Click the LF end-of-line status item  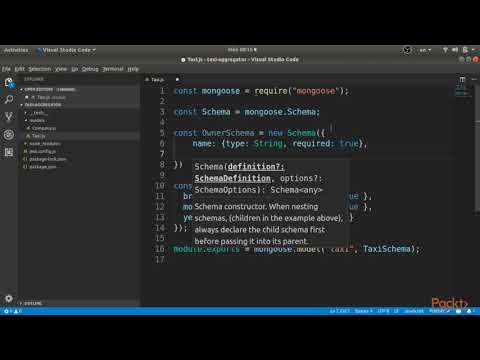[x=396, y=311]
